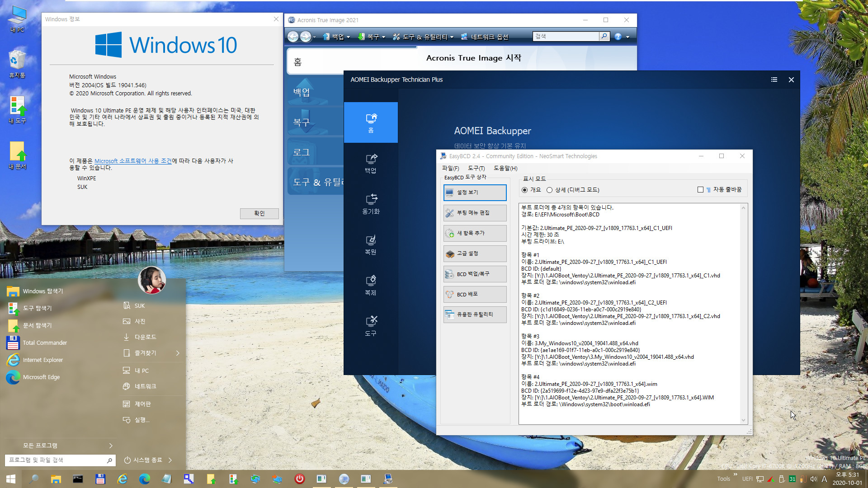
Task: Click EasyBCD text area scroll down arrow
Action: 743,420
